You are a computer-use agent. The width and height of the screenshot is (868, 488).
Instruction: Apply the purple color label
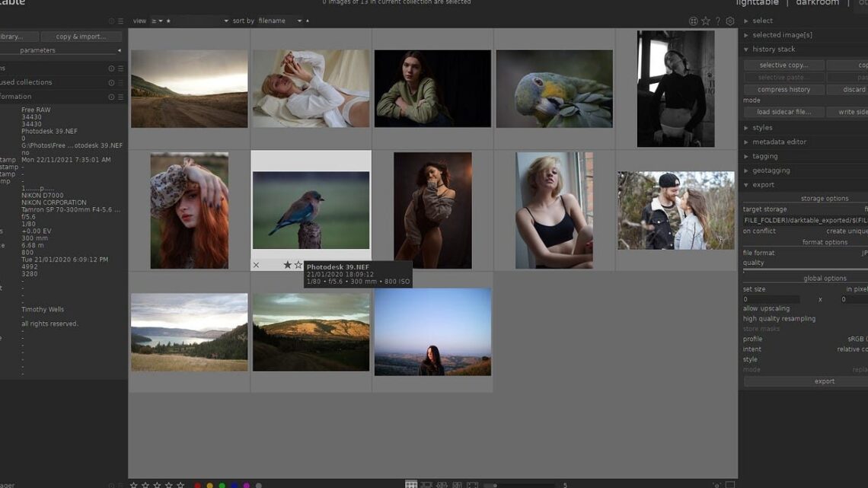click(x=247, y=485)
